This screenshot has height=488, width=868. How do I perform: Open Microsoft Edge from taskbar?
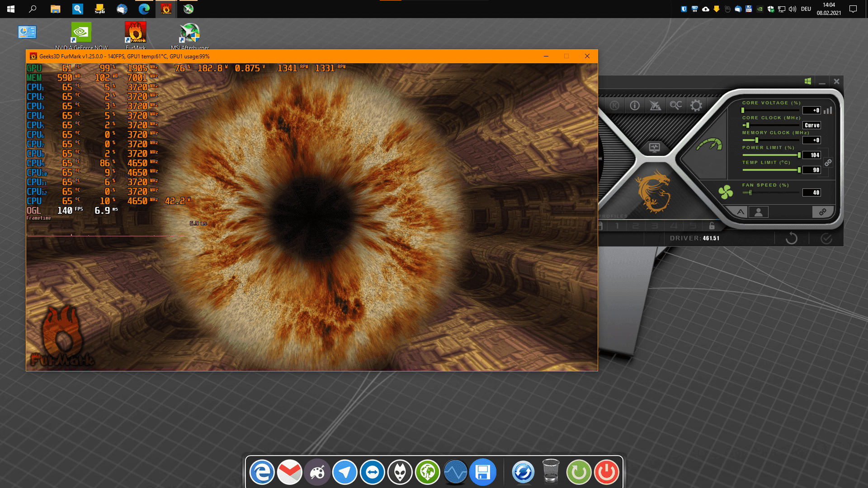144,9
